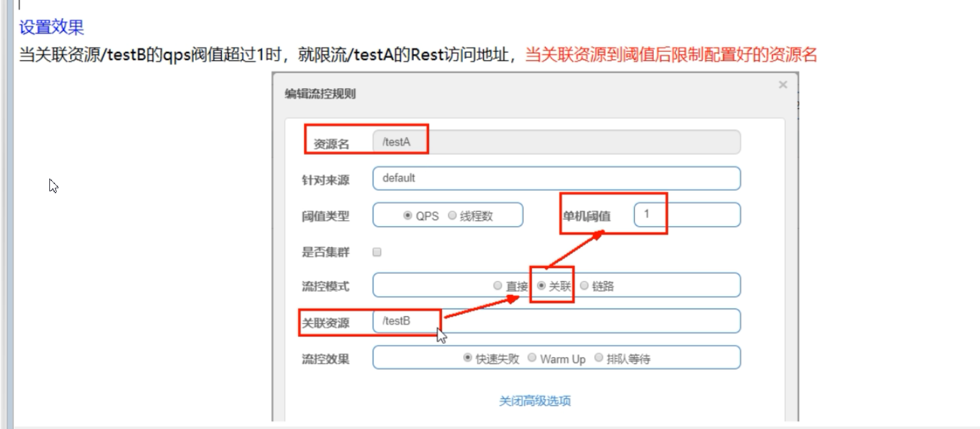The width and height of the screenshot is (980, 429).
Task: Click the 流控模式 label
Action: [325, 286]
